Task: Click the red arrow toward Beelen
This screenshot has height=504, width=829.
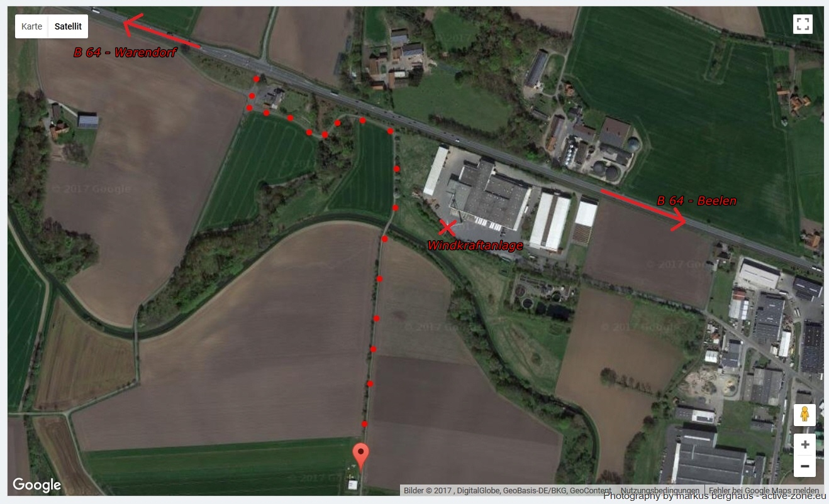Action: [x=643, y=209]
